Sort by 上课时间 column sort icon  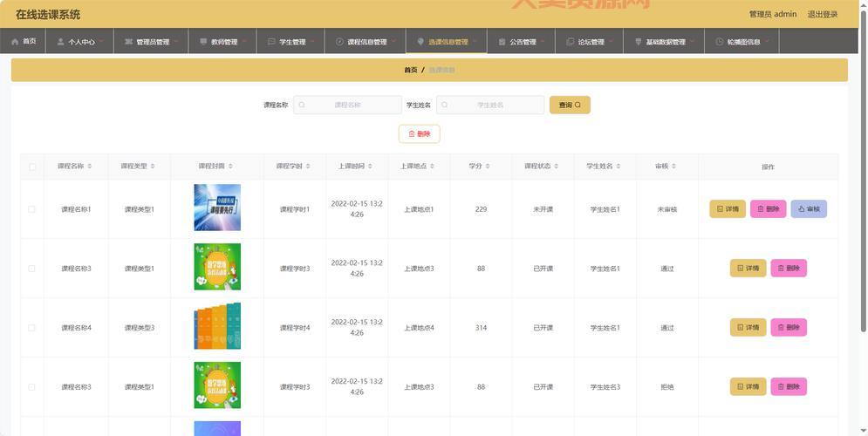[x=370, y=167]
